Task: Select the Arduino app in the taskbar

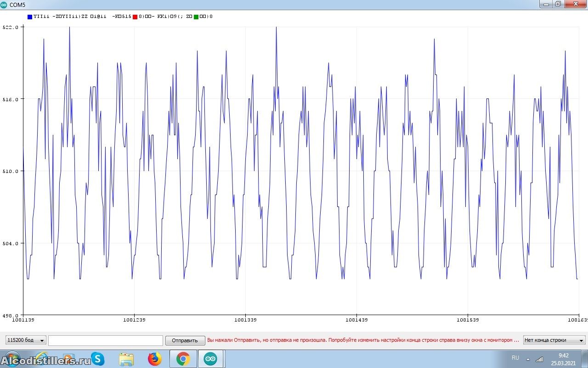Action: tap(210, 359)
